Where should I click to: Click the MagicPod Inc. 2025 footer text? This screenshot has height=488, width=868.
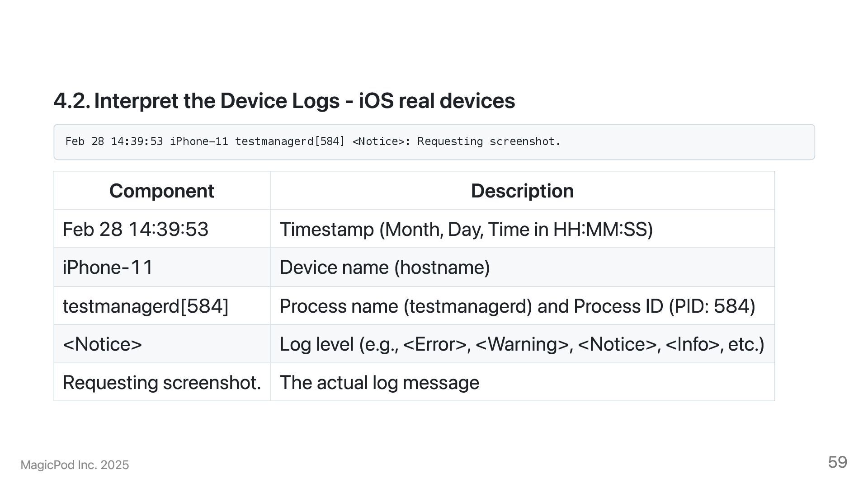click(x=75, y=465)
